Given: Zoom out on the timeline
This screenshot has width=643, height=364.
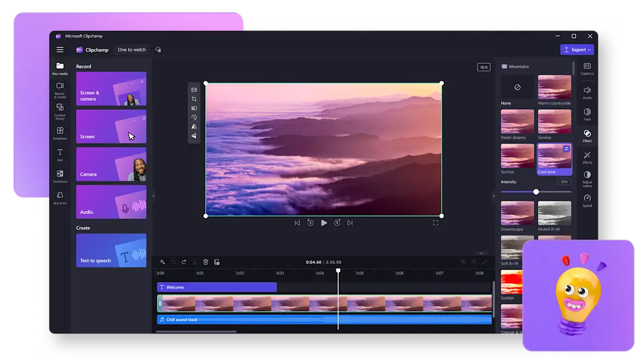Looking at the screenshot, I should click(x=474, y=262).
